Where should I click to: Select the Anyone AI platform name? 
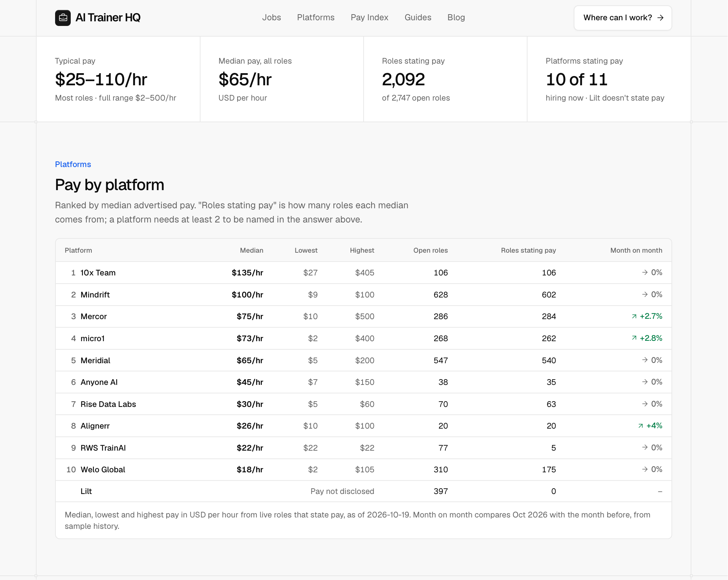(x=99, y=382)
